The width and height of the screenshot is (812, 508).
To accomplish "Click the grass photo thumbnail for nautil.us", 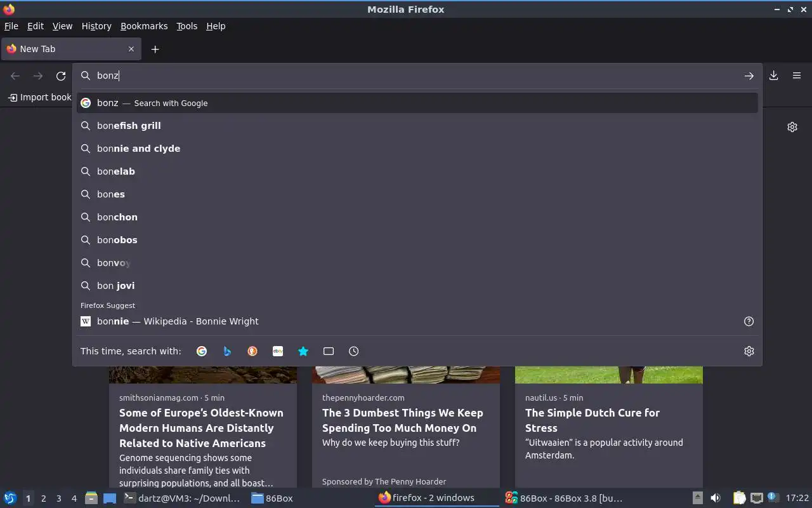I will (609, 375).
